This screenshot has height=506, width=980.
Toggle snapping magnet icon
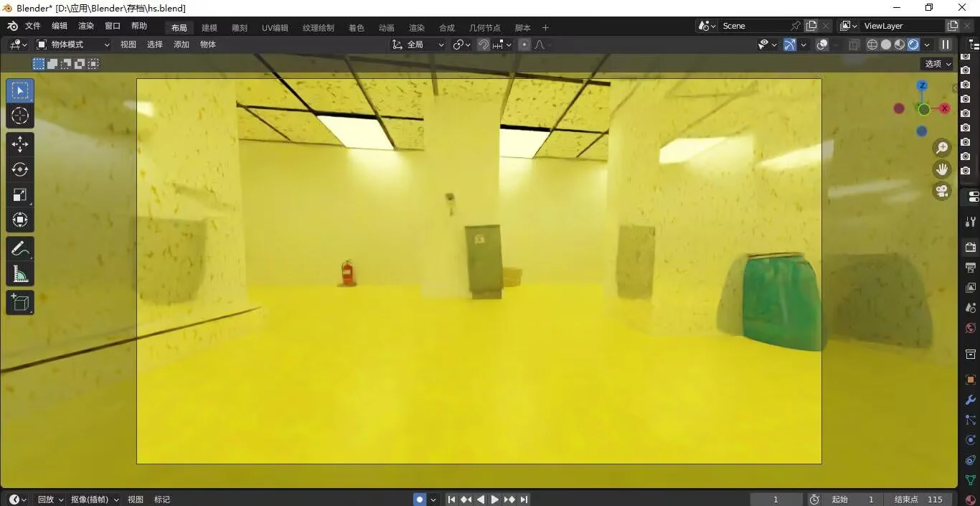[484, 44]
